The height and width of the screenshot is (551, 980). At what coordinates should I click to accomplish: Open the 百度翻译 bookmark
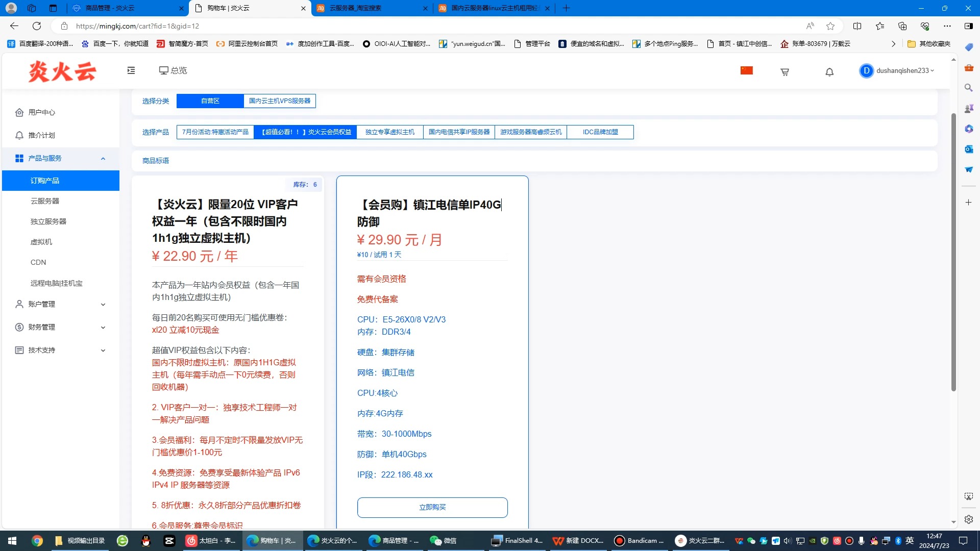coord(40,44)
